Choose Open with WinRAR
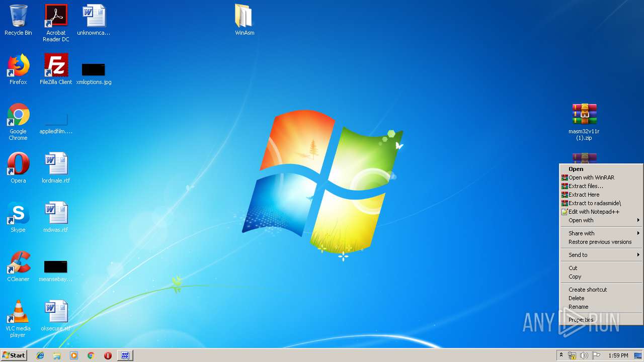 [601, 177]
